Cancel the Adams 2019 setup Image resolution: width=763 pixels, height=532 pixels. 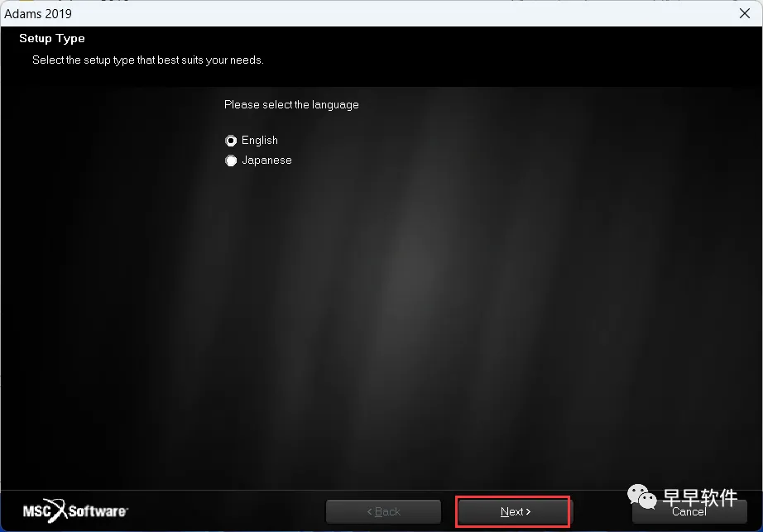pyautogui.click(x=689, y=511)
